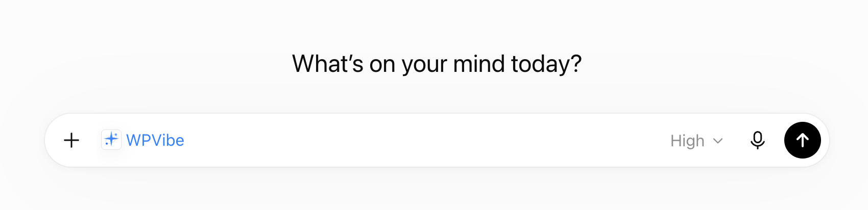This screenshot has height=210, width=868.
Task: Click the WPVibe sparkle icon
Action: 111,140
